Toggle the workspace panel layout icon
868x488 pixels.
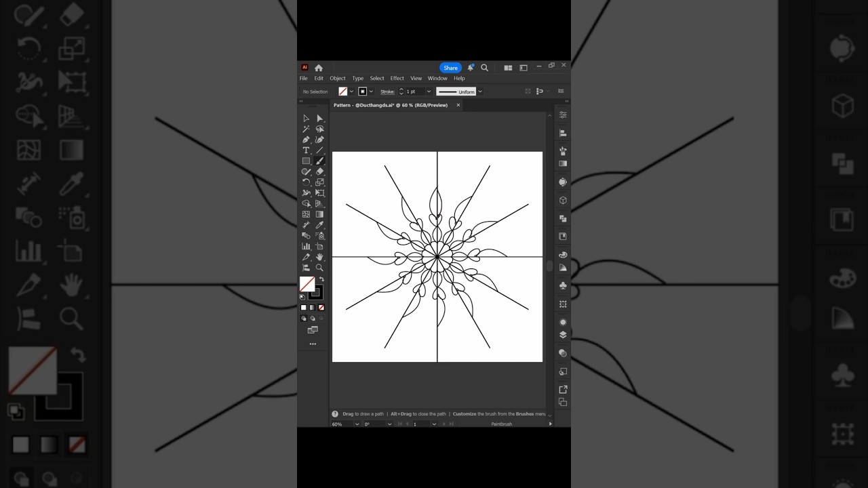(524, 68)
